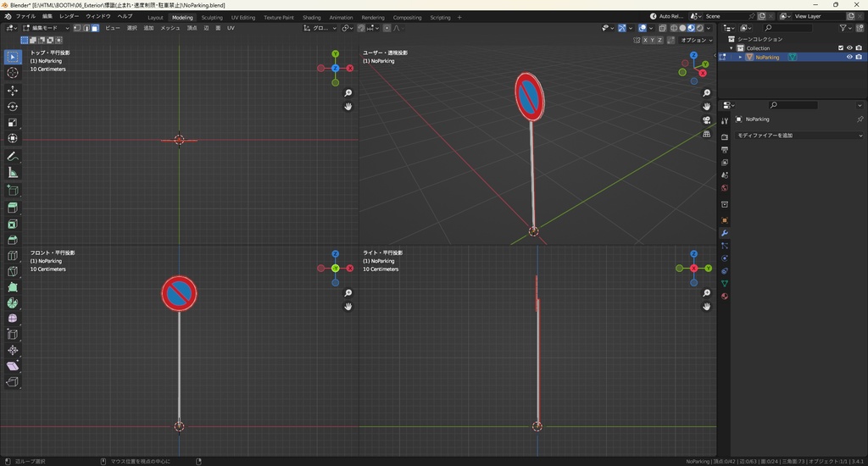This screenshot has width=868, height=466.
Task: Uncheck the Collection exclude checkbox
Action: [x=841, y=48]
